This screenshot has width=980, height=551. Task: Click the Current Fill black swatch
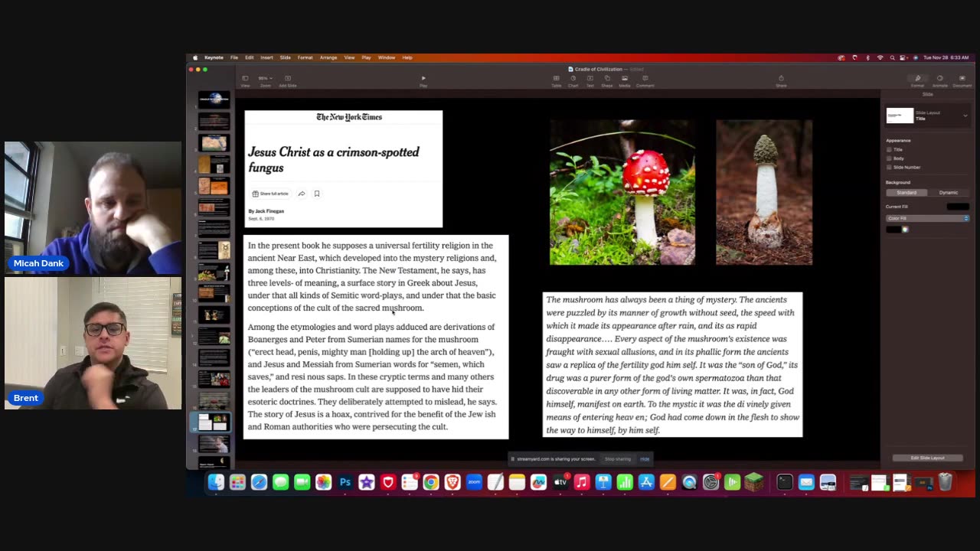pos(958,207)
